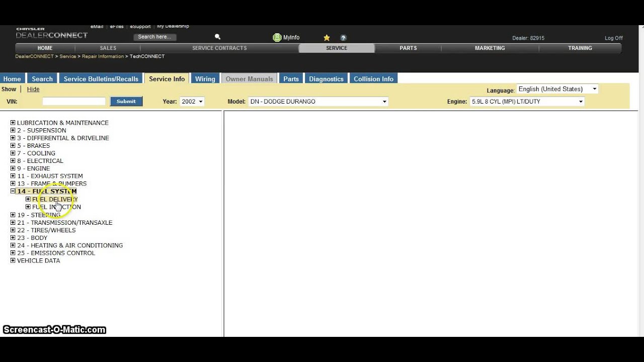Select the 9 - ENGINE tree label
This screenshot has width=644, height=362.
(34, 168)
